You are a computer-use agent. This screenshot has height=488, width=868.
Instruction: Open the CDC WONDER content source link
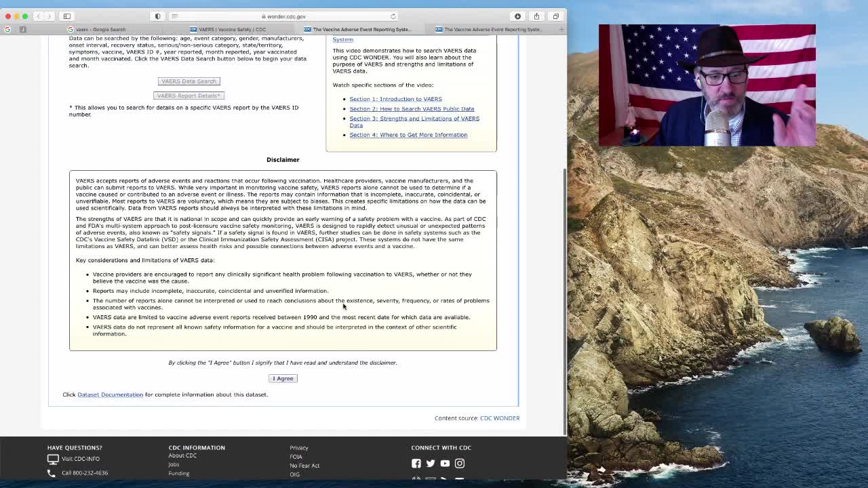point(500,418)
